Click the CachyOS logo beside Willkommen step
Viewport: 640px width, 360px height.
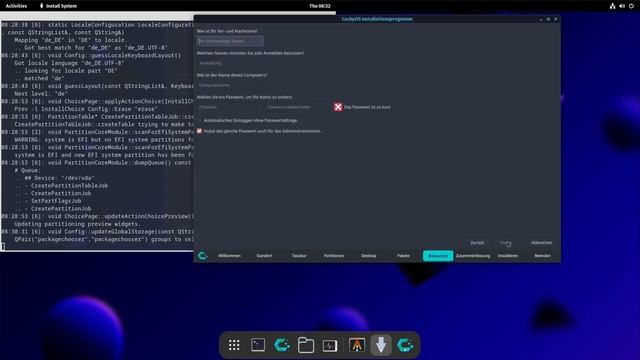202,256
